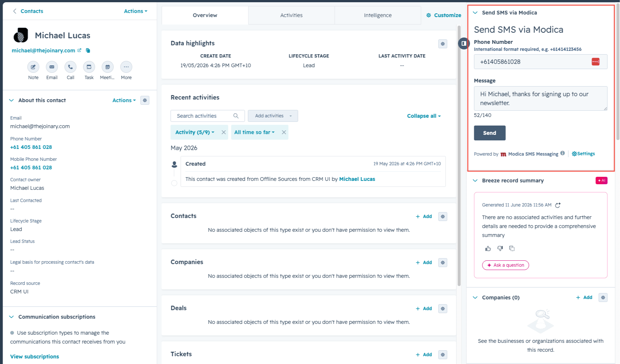
Task: Click into the Modica Phone Number input
Action: pos(540,62)
